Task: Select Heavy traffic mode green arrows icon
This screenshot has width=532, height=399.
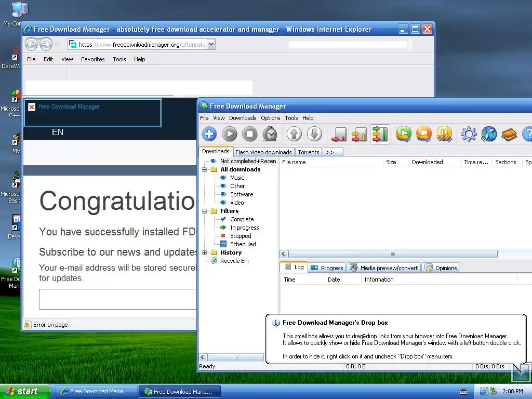Action: point(380,134)
